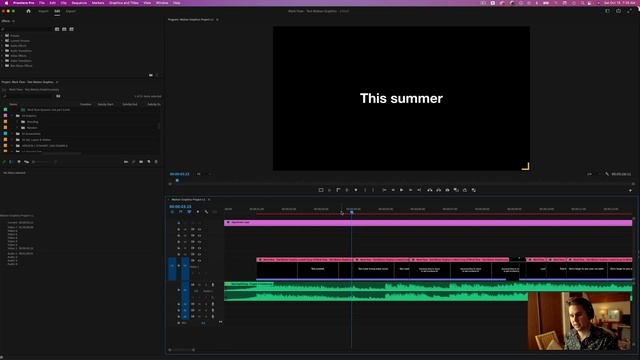This screenshot has width=640, height=360.
Task: Open the Sequence menu
Action: pyautogui.click(x=79, y=3)
